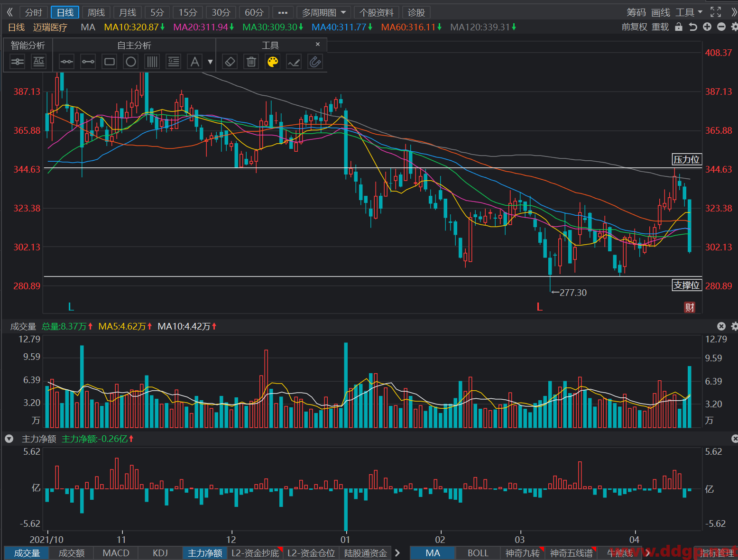Viewport: 738px width, 560px height.
Task: Click the 支撑位 support label
Action: pos(687,285)
